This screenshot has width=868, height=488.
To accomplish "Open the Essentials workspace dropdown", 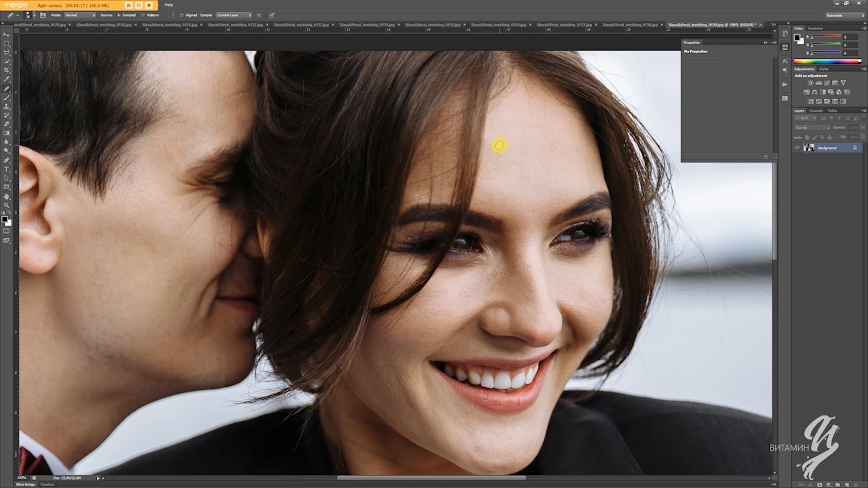I will click(844, 15).
